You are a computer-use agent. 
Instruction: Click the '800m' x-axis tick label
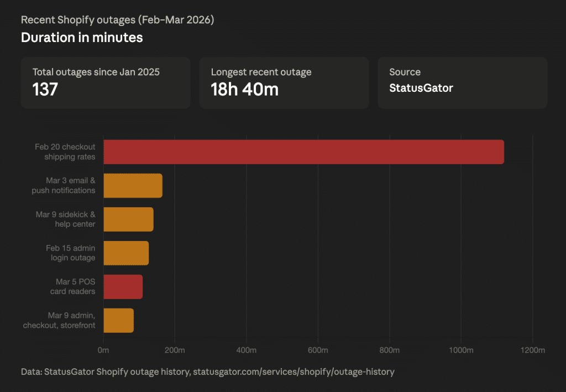(x=390, y=350)
